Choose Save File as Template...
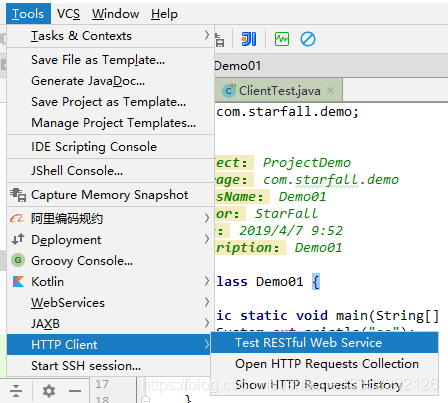Image resolution: width=448 pixels, height=403 pixels. click(110, 60)
